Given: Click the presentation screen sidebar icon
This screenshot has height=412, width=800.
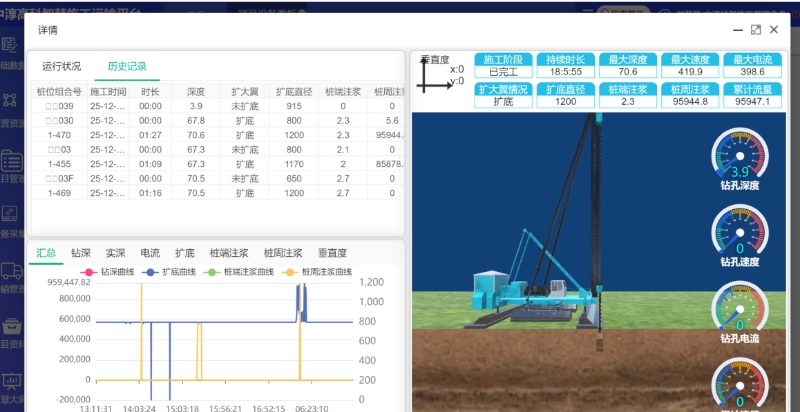Looking at the screenshot, I should point(11,380).
